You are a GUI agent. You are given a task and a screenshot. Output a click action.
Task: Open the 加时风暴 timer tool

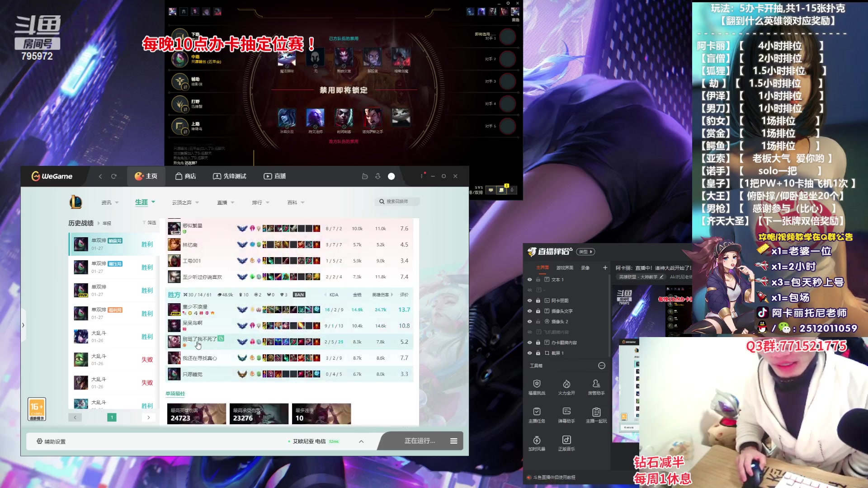(537, 441)
